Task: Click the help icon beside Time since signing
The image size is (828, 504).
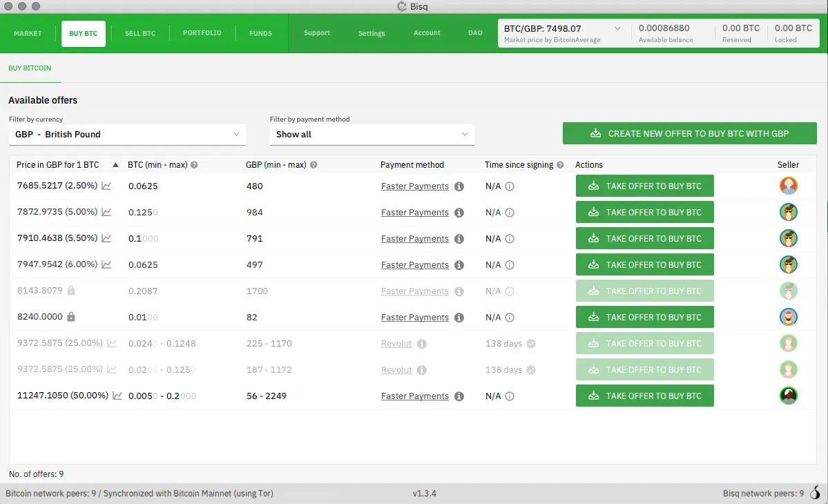Action: pyautogui.click(x=560, y=165)
